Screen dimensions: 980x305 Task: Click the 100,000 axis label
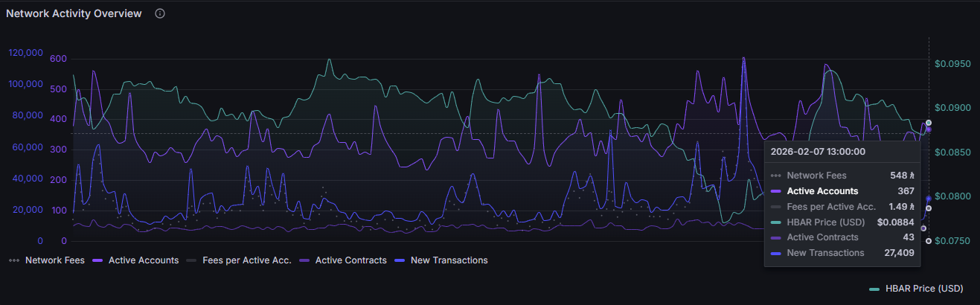coord(26,84)
